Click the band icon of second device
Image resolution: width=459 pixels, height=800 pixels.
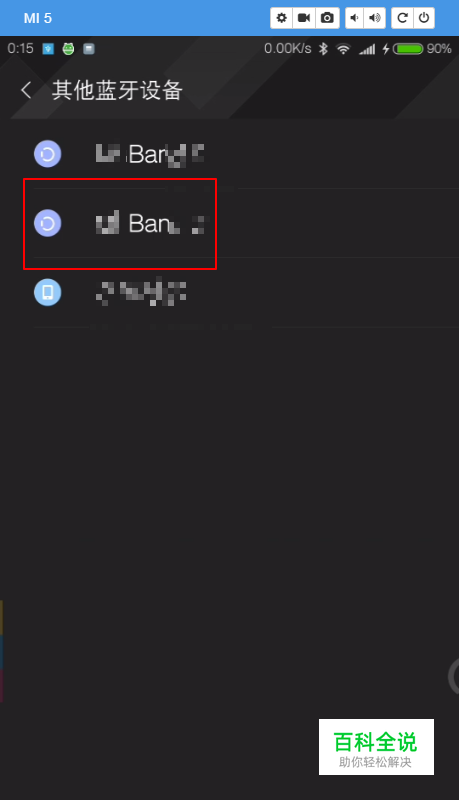tap(47, 223)
